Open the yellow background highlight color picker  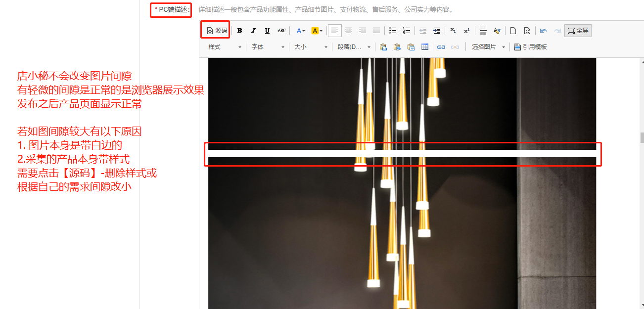tap(317, 31)
